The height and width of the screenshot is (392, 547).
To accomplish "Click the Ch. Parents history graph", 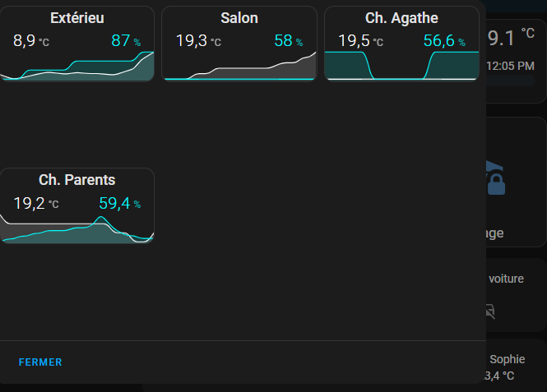I will (76, 230).
